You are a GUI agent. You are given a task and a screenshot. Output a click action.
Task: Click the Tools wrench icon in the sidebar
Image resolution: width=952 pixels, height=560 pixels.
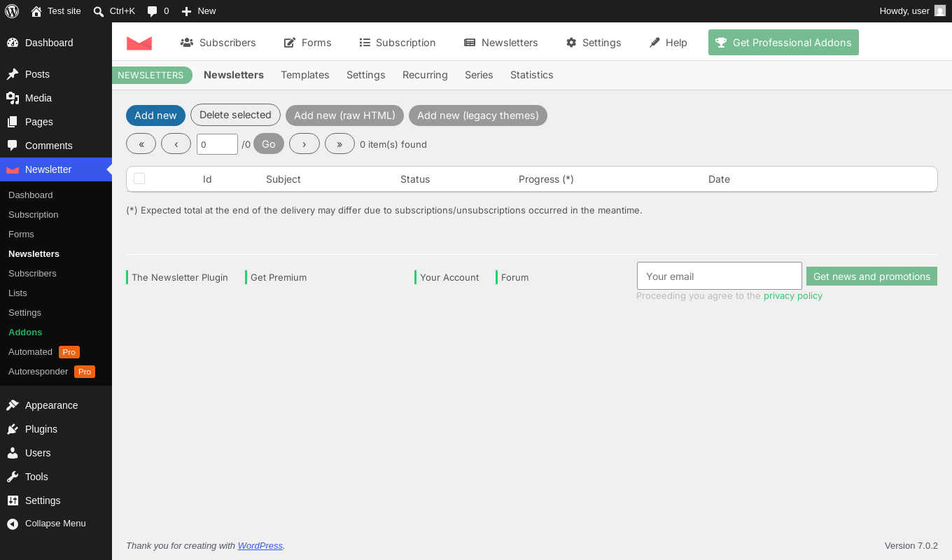pyautogui.click(x=13, y=477)
